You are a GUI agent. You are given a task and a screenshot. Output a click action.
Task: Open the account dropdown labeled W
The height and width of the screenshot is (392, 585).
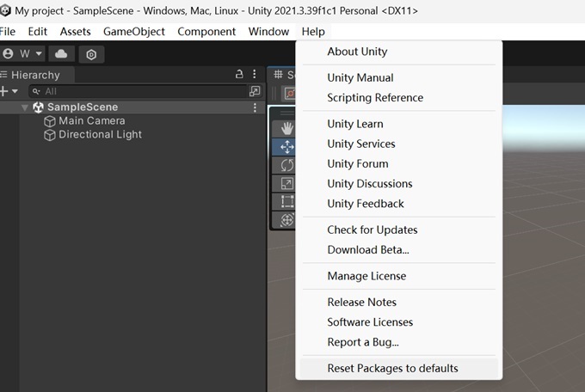22,54
